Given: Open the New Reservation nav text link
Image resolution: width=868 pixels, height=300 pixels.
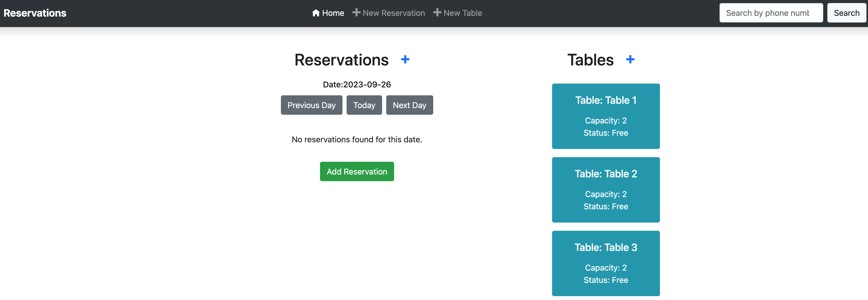Looking at the screenshot, I should (394, 13).
